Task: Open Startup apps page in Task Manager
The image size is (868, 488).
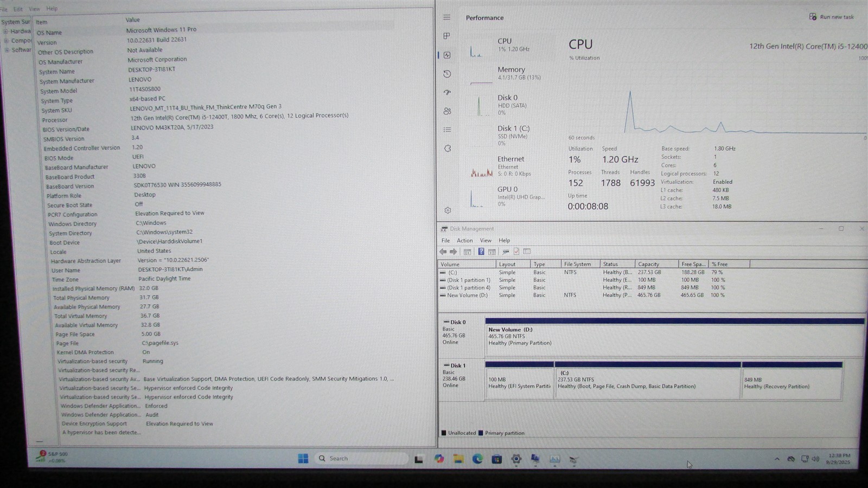Action: pos(447,92)
